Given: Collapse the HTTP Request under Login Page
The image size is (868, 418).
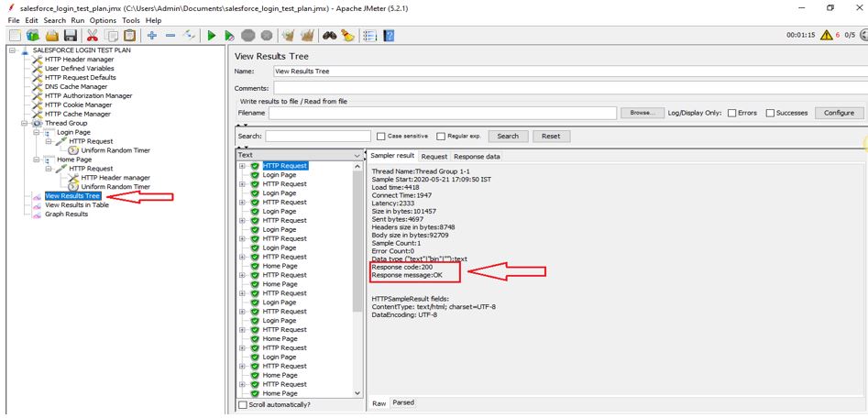Looking at the screenshot, I should click(49, 141).
